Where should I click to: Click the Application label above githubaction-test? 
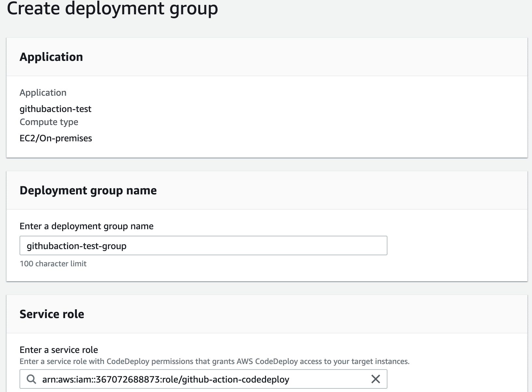(x=43, y=92)
